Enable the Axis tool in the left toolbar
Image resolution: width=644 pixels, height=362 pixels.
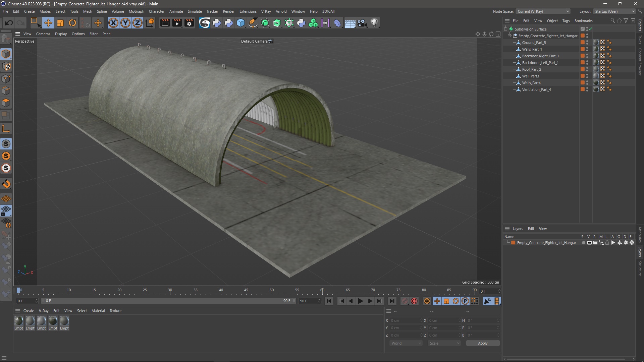pyautogui.click(x=6, y=128)
